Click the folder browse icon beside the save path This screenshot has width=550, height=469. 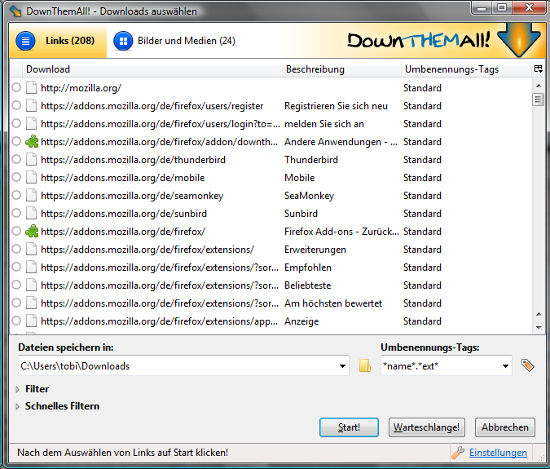tap(365, 366)
